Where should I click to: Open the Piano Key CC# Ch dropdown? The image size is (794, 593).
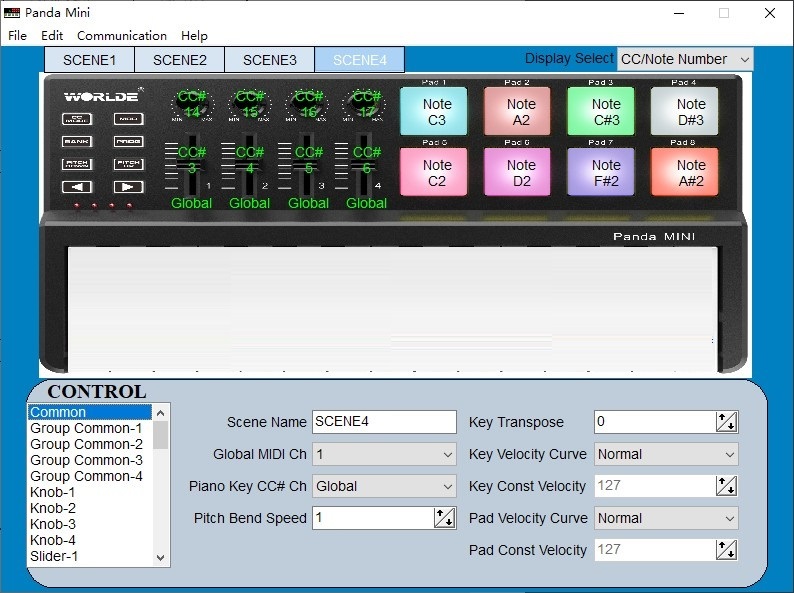[384, 486]
